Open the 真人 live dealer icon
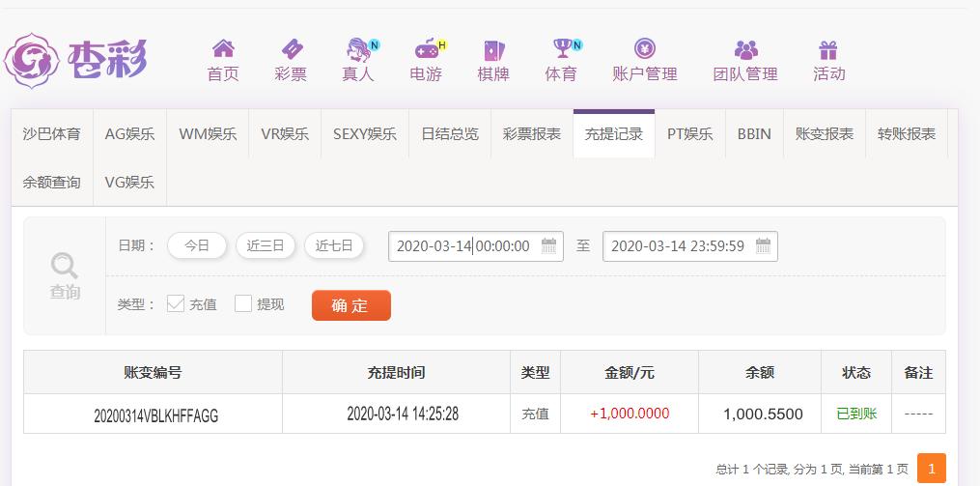This screenshot has width=980, height=486. [359, 48]
